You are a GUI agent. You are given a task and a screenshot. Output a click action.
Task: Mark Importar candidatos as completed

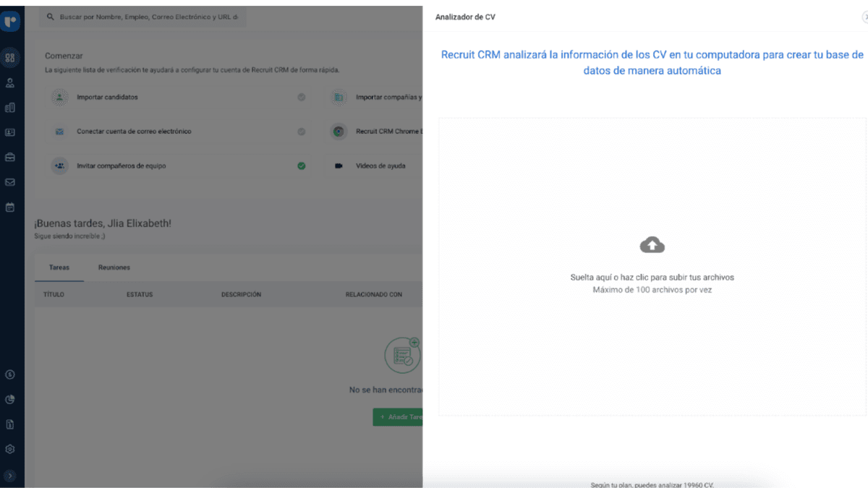302,97
